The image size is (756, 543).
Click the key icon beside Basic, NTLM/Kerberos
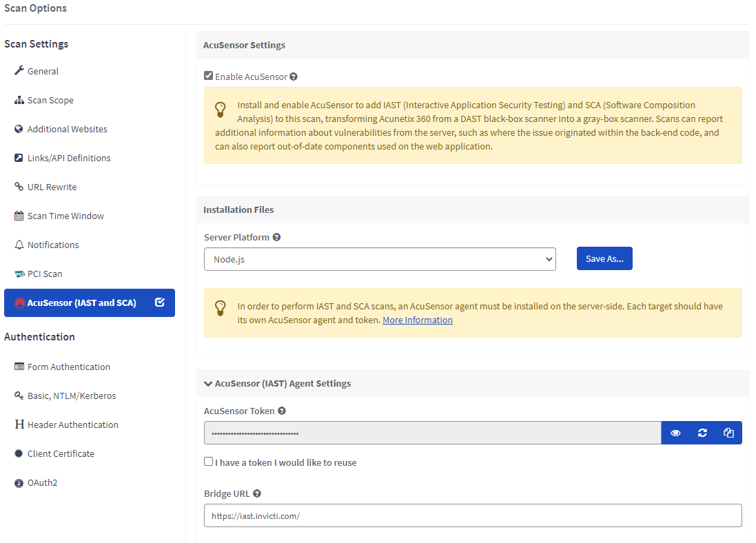[x=19, y=396]
